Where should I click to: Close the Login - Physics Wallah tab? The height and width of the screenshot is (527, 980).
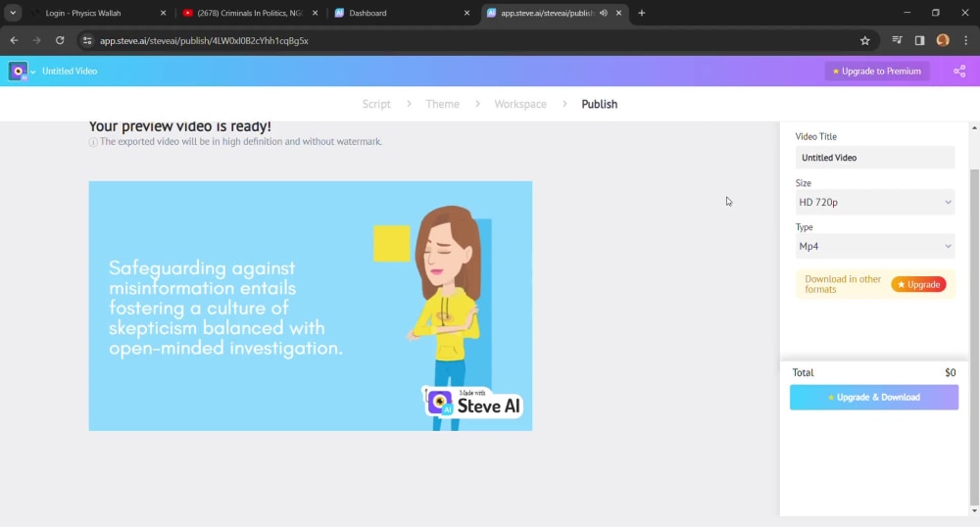[163, 13]
